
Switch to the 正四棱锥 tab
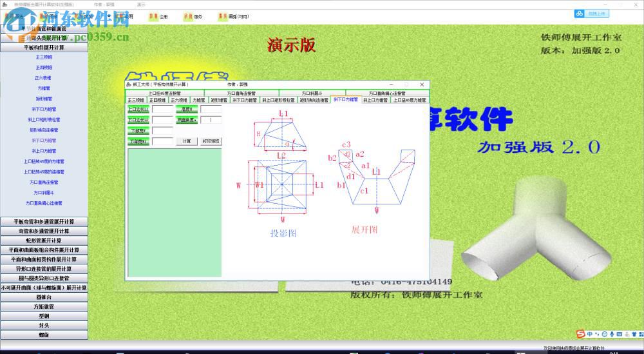pos(157,100)
